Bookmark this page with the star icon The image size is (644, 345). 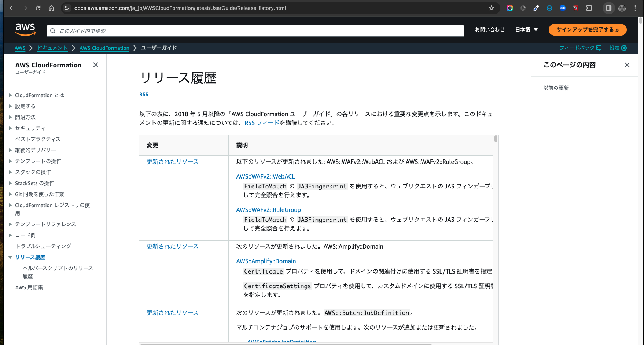click(492, 8)
